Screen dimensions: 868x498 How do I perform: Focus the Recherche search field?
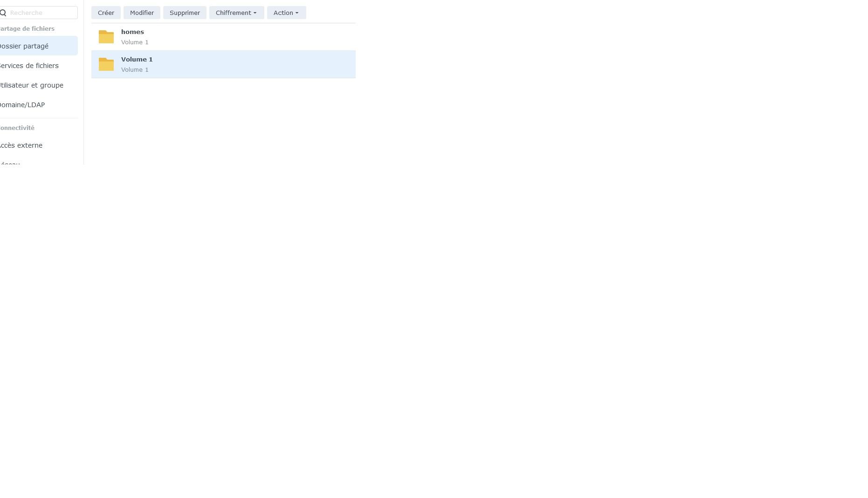pyautogui.click(x=39, y=13)
